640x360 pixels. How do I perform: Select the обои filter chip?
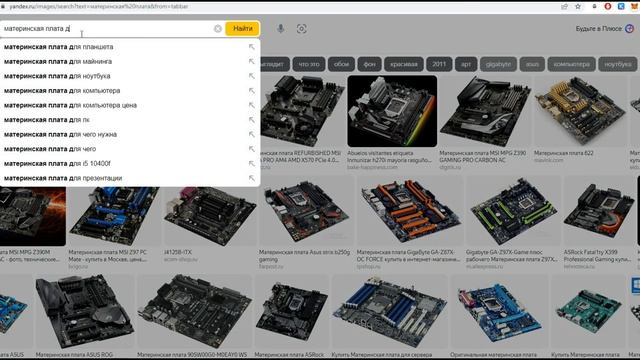point(341,64)
